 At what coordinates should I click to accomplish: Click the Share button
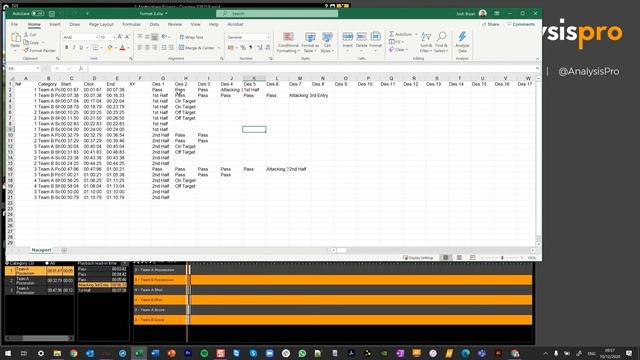pos(491,24)
